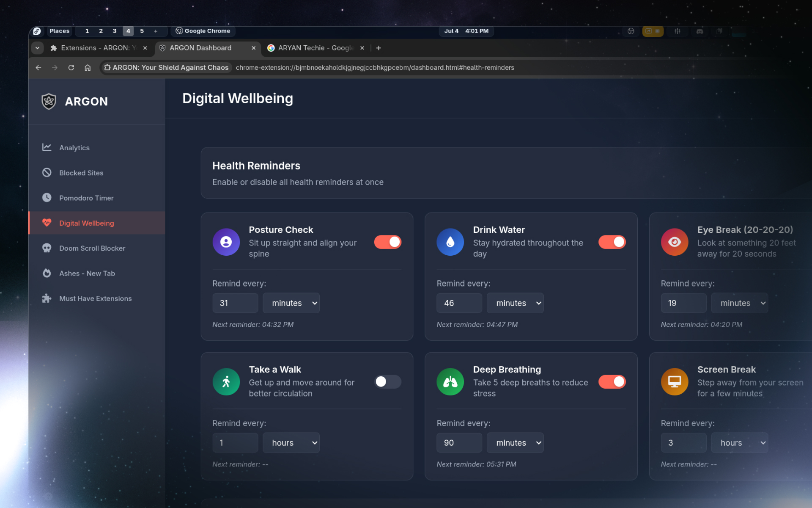Click the Jul 4 4:01 PM clock
This screenshot has width=812, height=508.
tap(466, 31)
